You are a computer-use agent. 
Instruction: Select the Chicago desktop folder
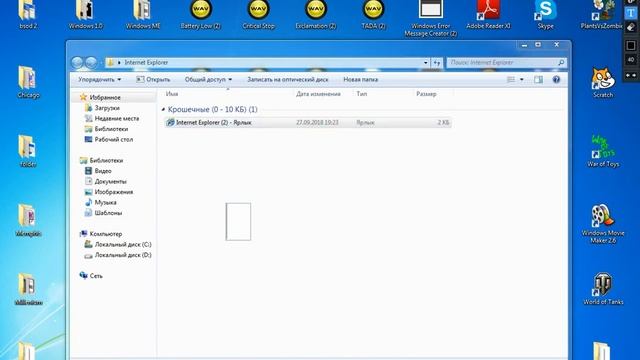(x=28, y=82)
